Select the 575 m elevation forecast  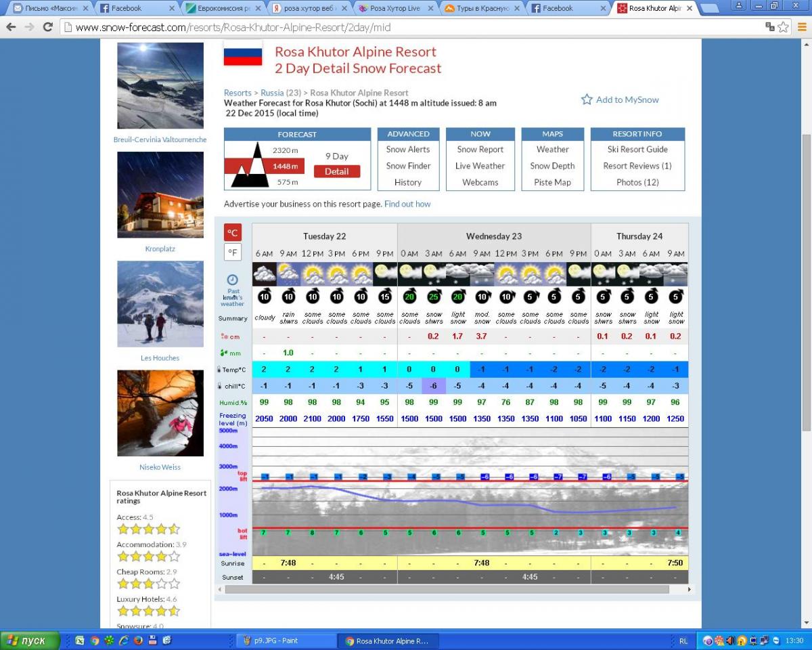click(x=288, y=182)
